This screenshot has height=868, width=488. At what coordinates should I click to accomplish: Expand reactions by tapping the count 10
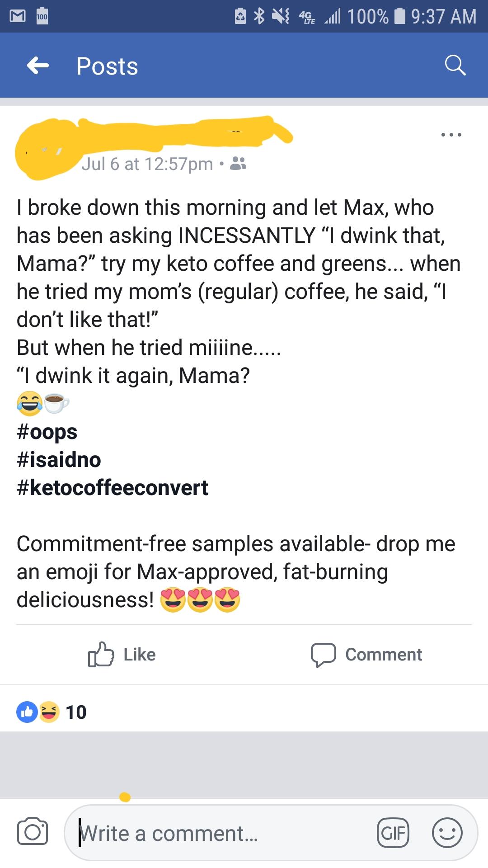click(77, 711)
